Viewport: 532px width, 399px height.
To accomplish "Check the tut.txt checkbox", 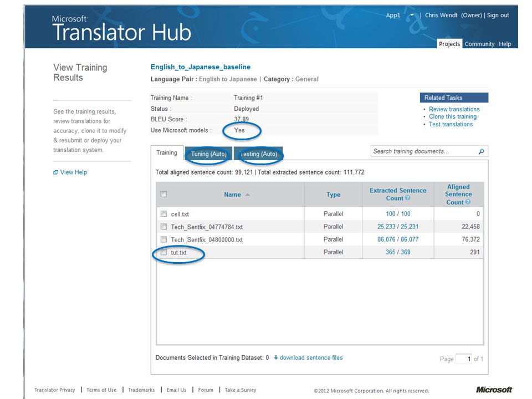I will (163, 253).
